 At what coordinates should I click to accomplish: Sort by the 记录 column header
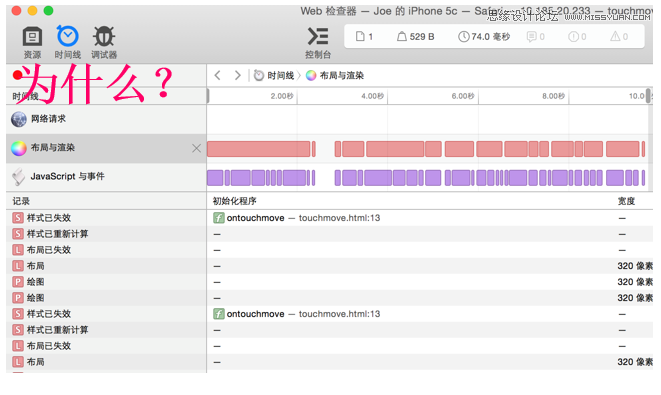(x=106, y=201)
